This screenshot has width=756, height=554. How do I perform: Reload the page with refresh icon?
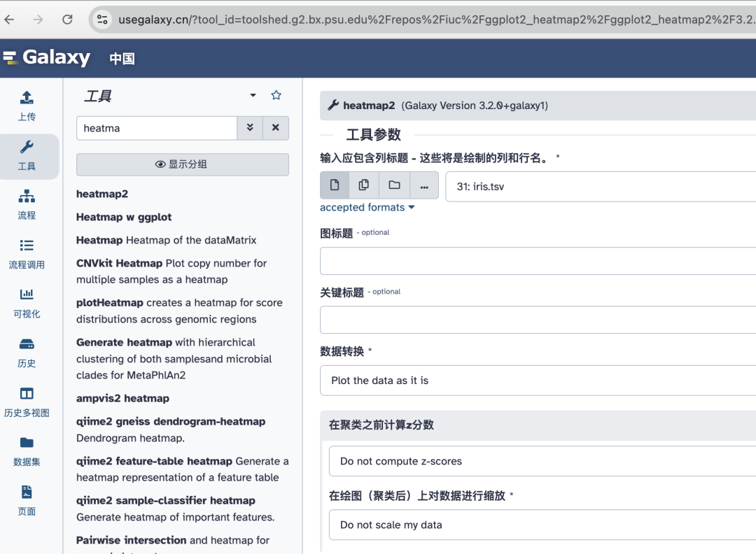(67, 20)
